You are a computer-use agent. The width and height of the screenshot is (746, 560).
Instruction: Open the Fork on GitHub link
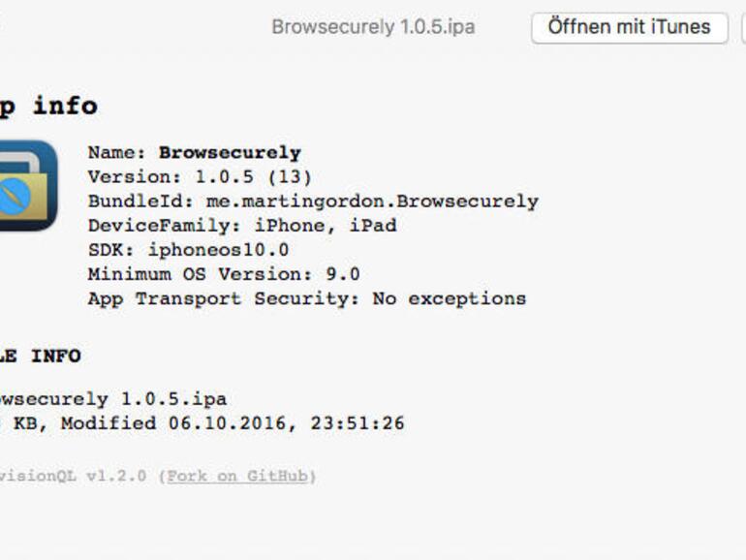(x=238, y=476)
